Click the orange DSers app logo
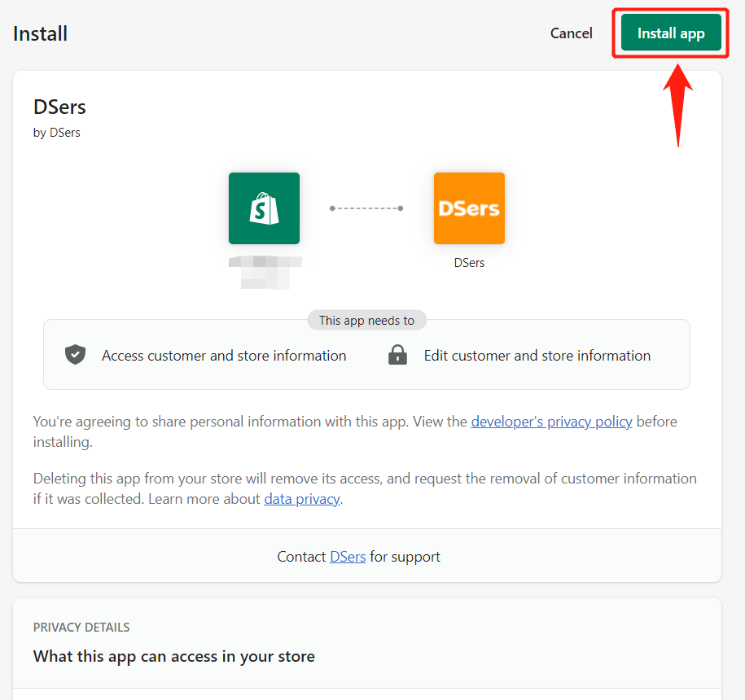Image resolution: width=745 pixels, height=700 pixels. 469,208
